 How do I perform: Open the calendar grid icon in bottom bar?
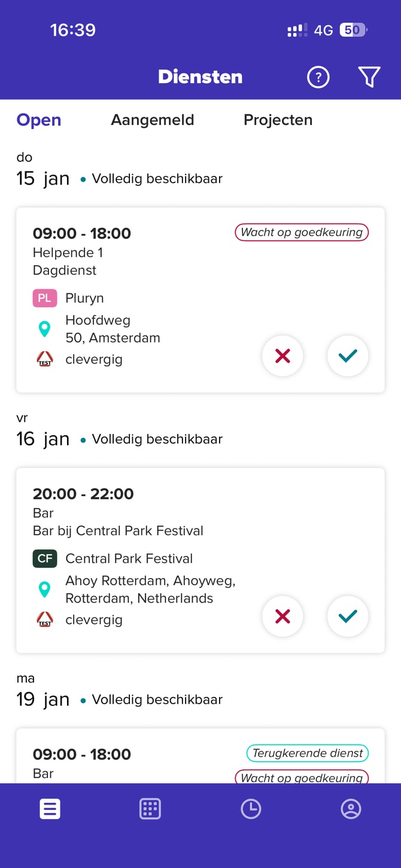[x=150, y=809]
